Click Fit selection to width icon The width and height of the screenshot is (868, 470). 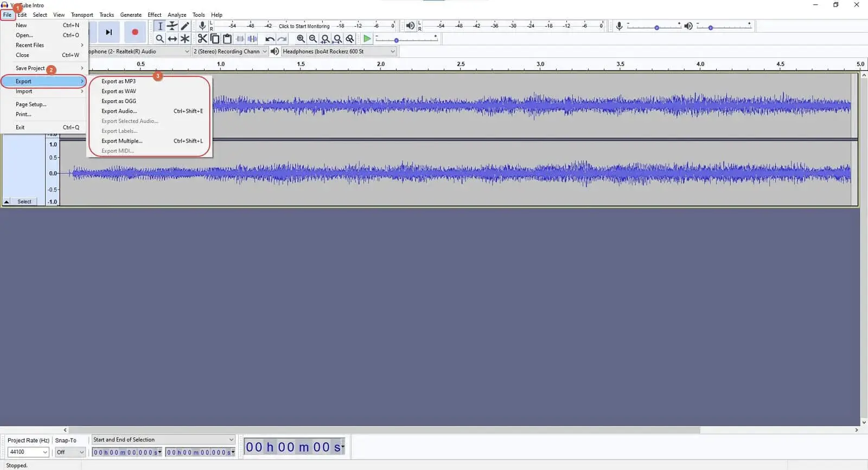click(x=325, y=38)
